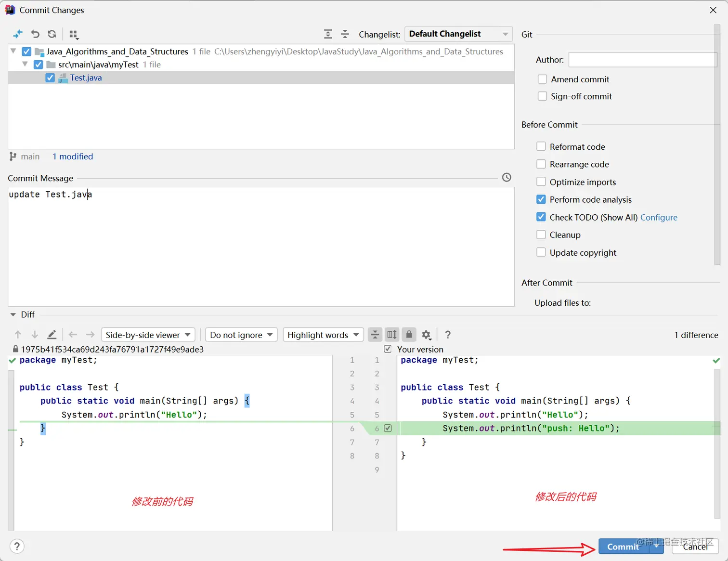The width and height of the screenshot is (728, 561).
Task: Click the Show Diff arrows icon
Action: pyautogui.click(x=18, y=34)
